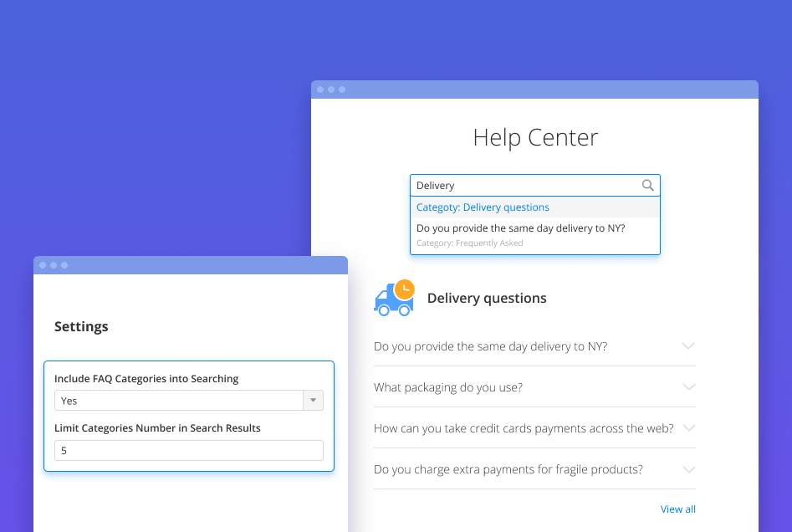792x532 pixels.
Task: Open the "View all" link
Action: 677,509
